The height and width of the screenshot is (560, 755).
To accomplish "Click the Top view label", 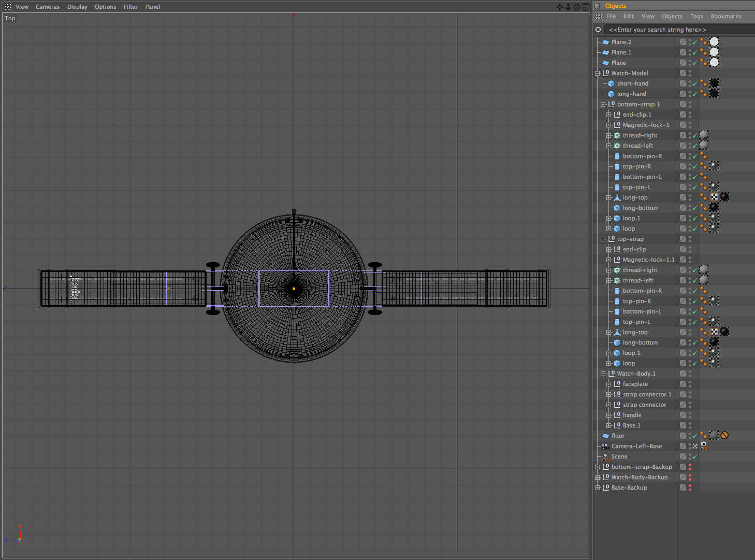I will pos(9,18).
